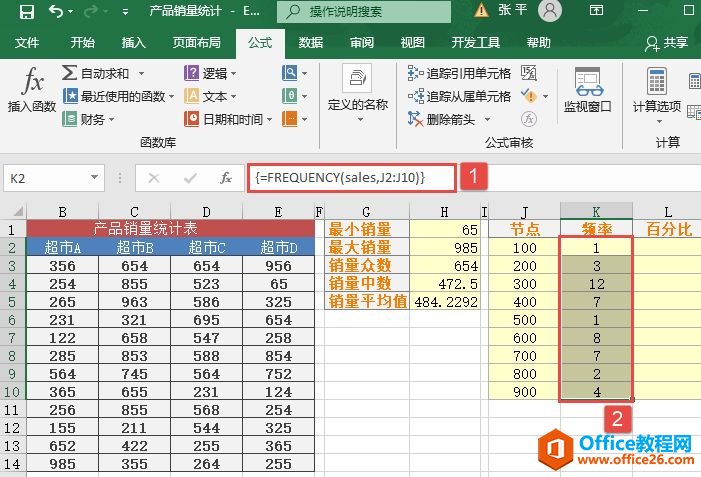Click the 共享 share button
The width and height of the screenshot is (701, 477).
click(666, 43)
